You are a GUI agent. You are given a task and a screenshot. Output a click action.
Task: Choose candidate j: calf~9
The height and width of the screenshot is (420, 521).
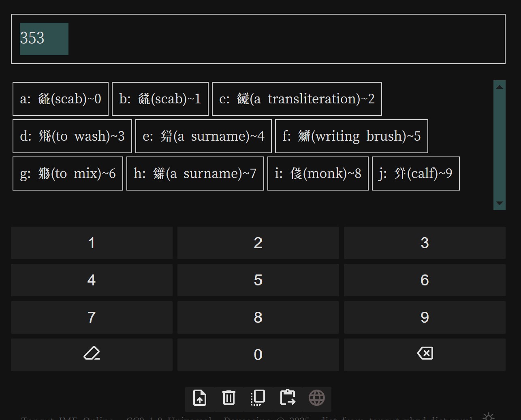point(415,174)
